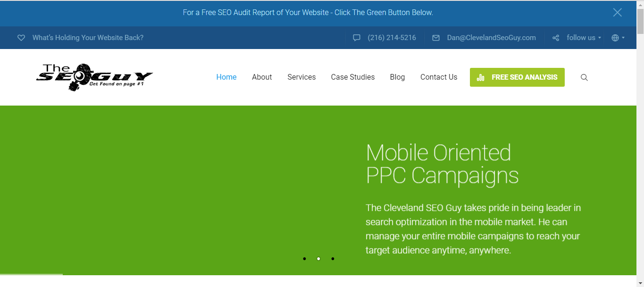Select the first slider dot
The image size is (644, 287).
[x=304, y=259]
